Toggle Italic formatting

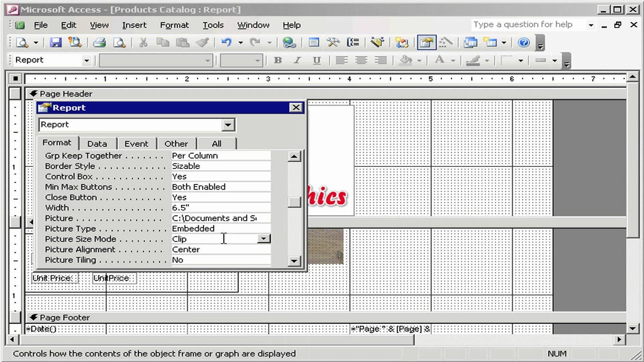coord(297,60)
